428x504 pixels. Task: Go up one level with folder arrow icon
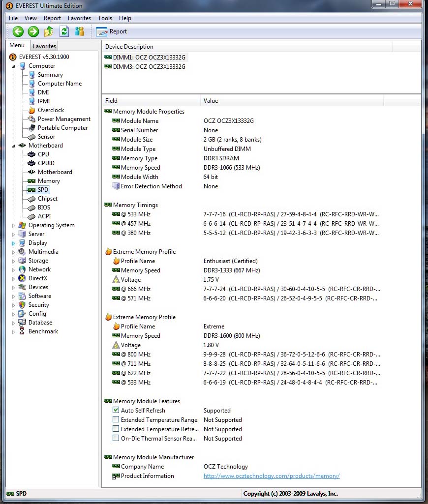(49, 31)
